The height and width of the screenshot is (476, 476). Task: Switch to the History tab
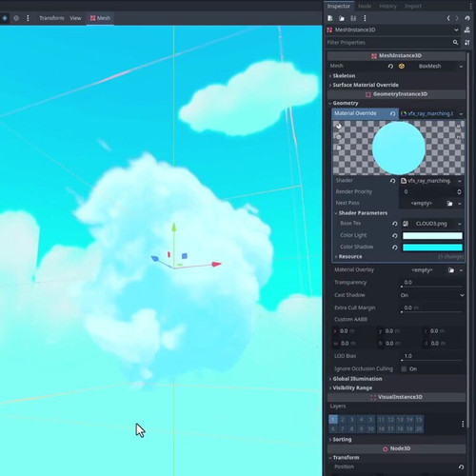tap(387, 6)
